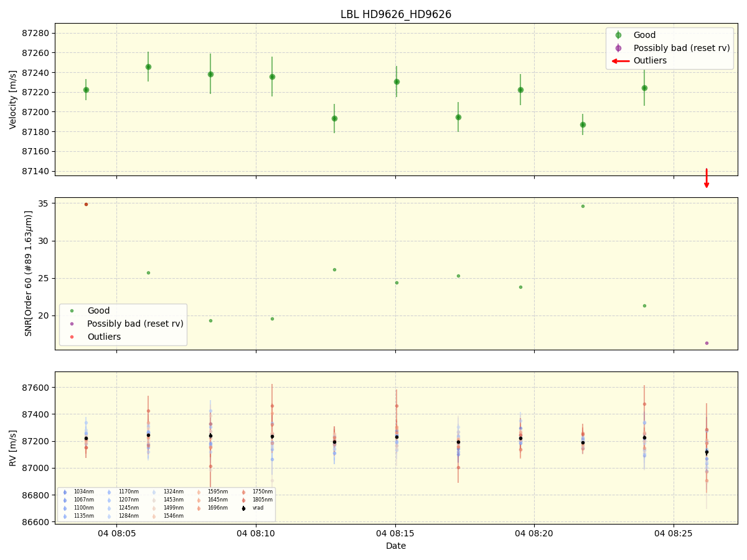Click the red Outliers dot in SNR legend
747x560 pixels.
(72, 337)
